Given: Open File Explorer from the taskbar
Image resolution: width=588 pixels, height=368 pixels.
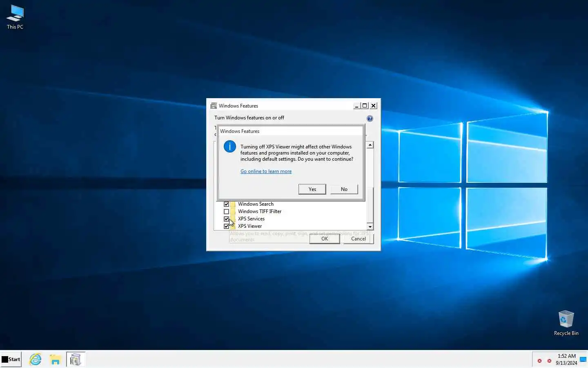Looking at the screenshot, I should (55, 359).
